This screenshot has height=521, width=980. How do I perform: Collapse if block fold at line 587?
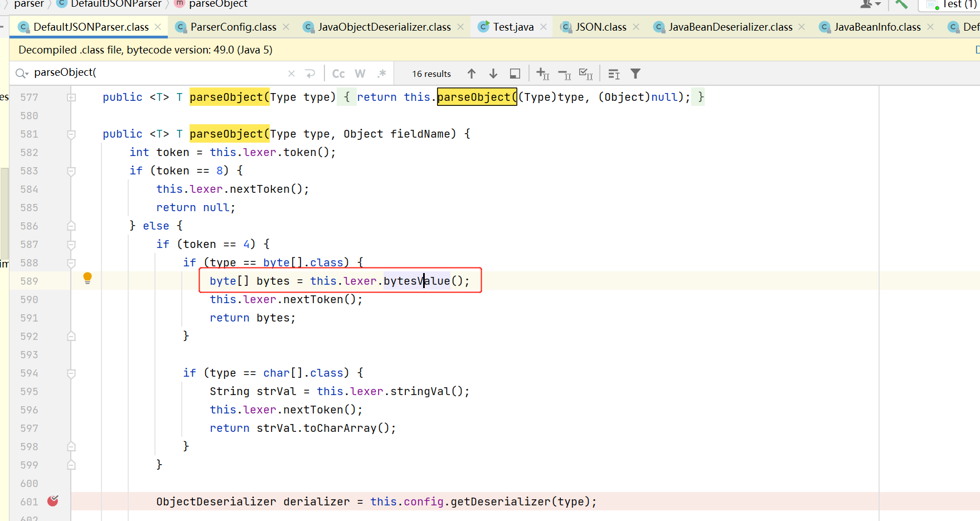pyautogui.click(x=71, y=245)
